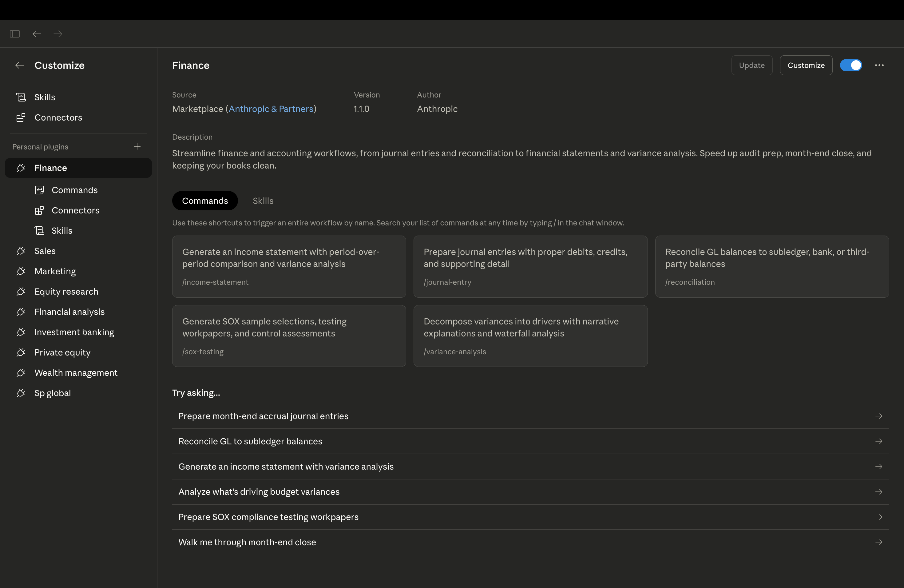This screenshot has height=588, width=904.
Task: Collapse the Finance plugin tree item
Action: coord(50,168)
